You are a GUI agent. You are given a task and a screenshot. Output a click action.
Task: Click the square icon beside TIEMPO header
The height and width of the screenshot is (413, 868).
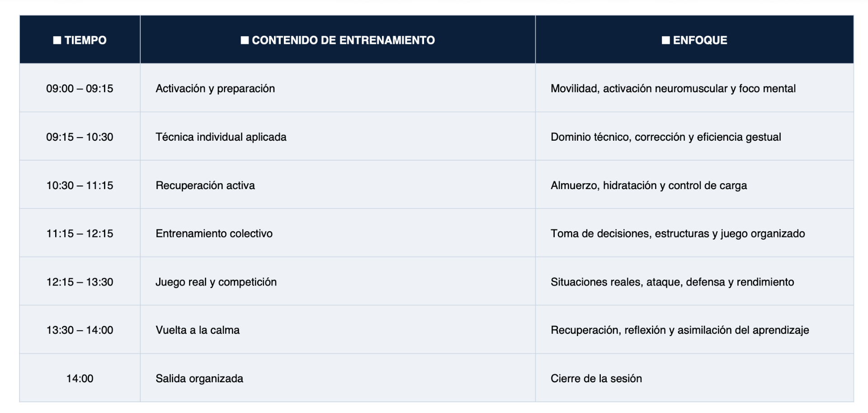(x=57, y=40)
